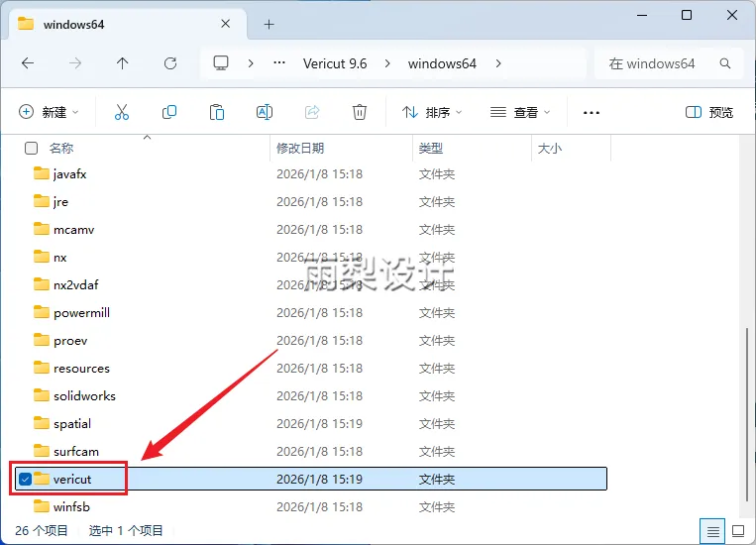
Task: Sort by Date modified column header
Action: pos(300,148)
